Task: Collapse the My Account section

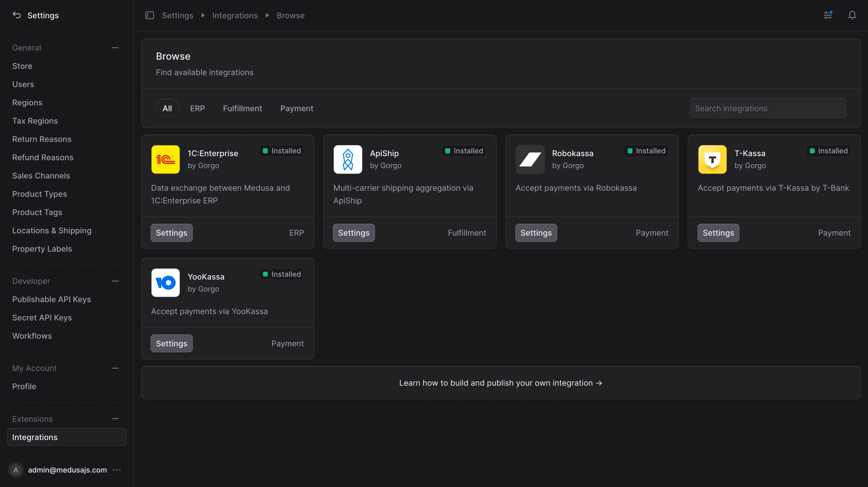Action: coord(115,368)
